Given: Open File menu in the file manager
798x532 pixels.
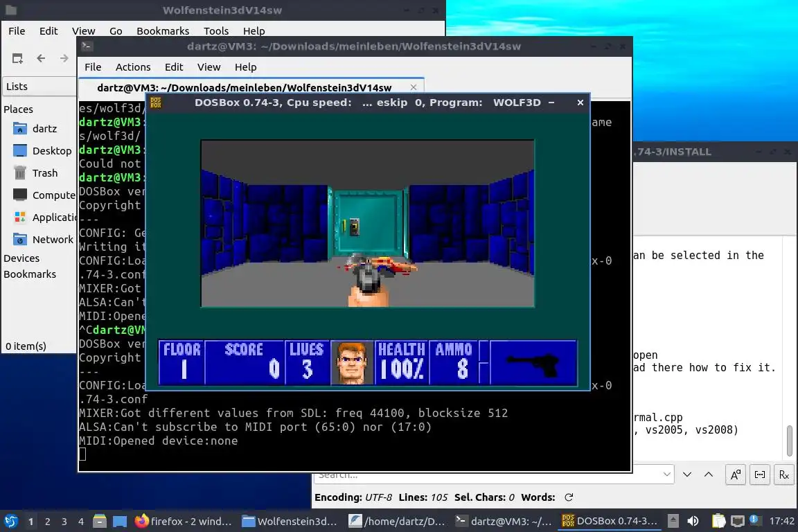Looking at the screenshot, I should (x=17, y=31).
